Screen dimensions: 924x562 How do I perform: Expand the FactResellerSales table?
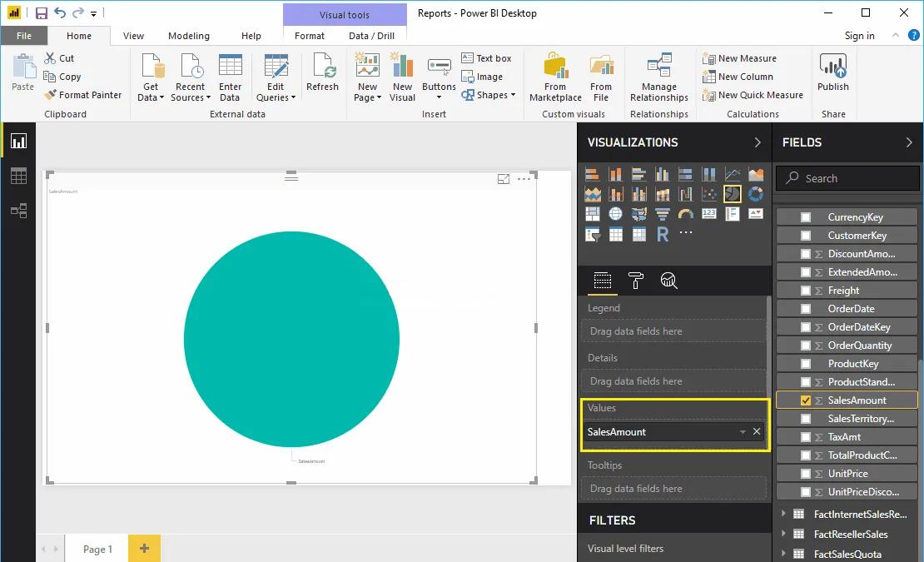[x=783, y=534]
